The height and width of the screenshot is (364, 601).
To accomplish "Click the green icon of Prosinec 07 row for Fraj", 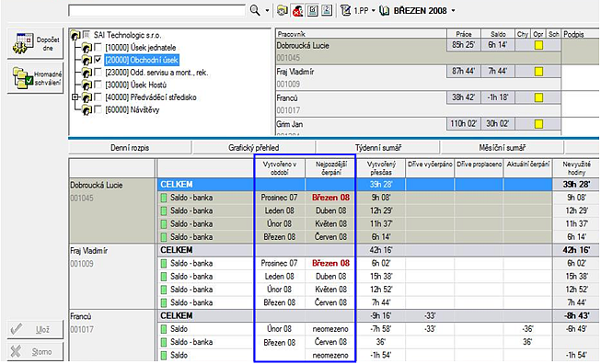I will pyautogui.click(x=164, y=263).
